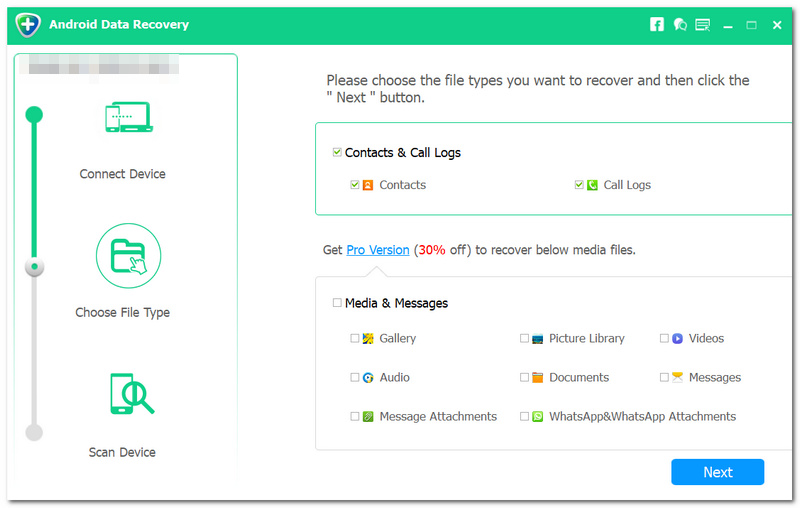This screenshot has width=800, height=508.
Task: Open the Facebook share icon
Action: click(657, 24)
